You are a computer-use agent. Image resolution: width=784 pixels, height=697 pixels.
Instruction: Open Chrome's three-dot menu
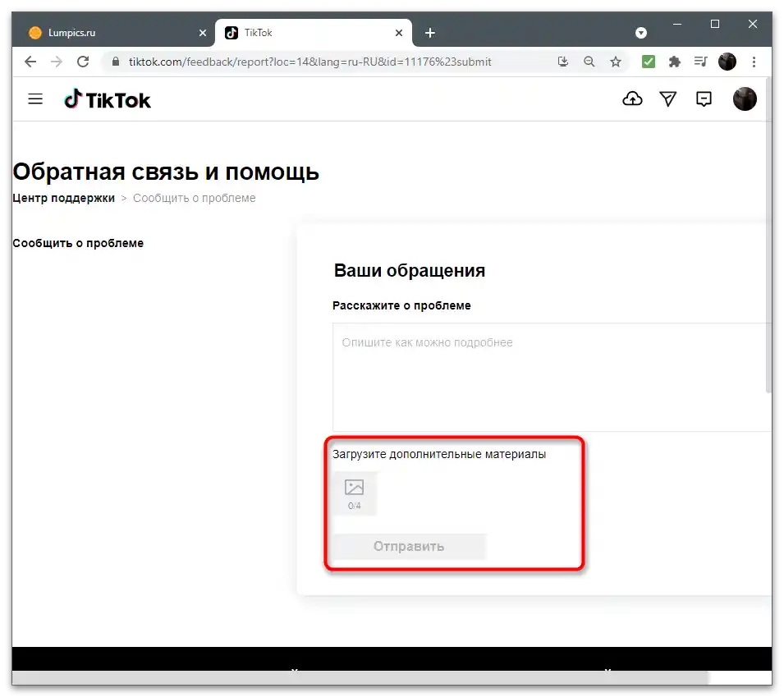tap(754, 62)
